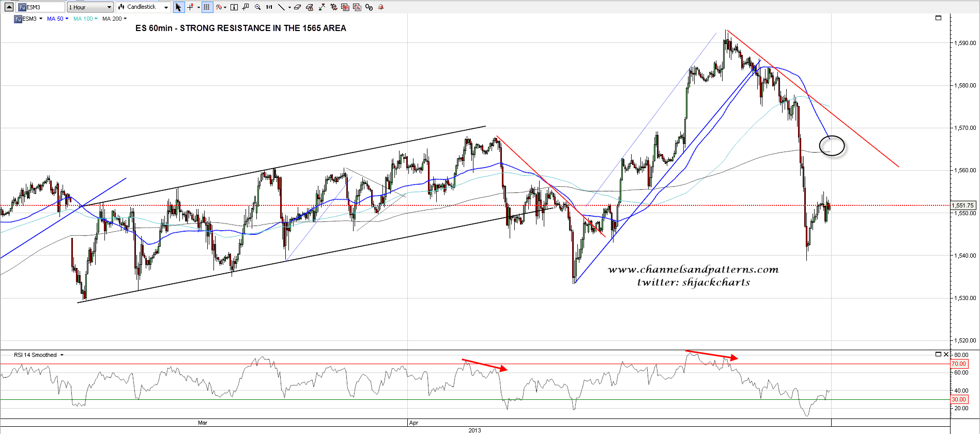Click the data info box icon
Image resolution: width=980 pixels, height=434 pixels.
pyautogui.click(x=234, y=7)
